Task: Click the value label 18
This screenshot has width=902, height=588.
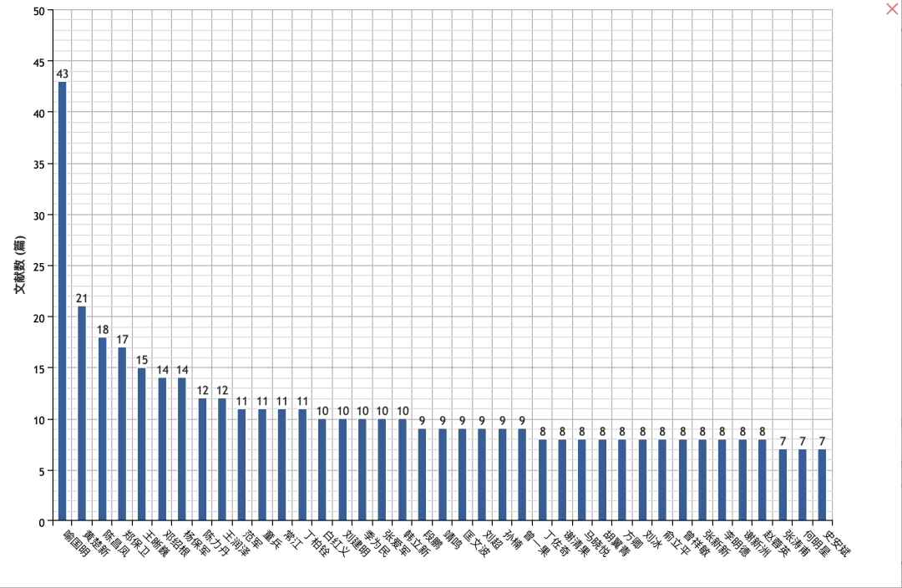Action: coord(103,330)
